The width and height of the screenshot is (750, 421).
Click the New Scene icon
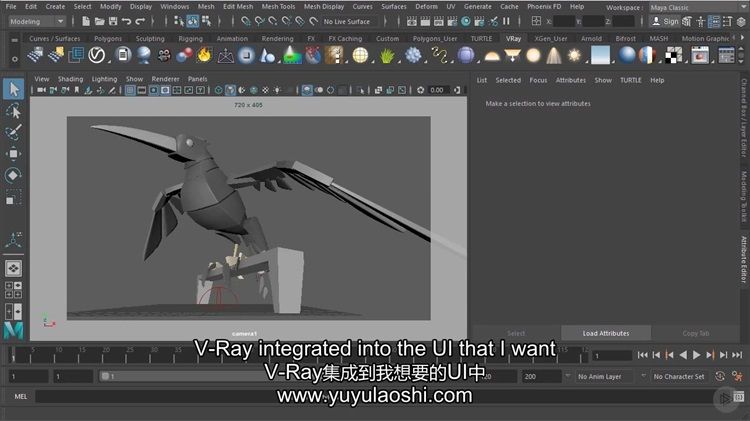coord(86,21)
